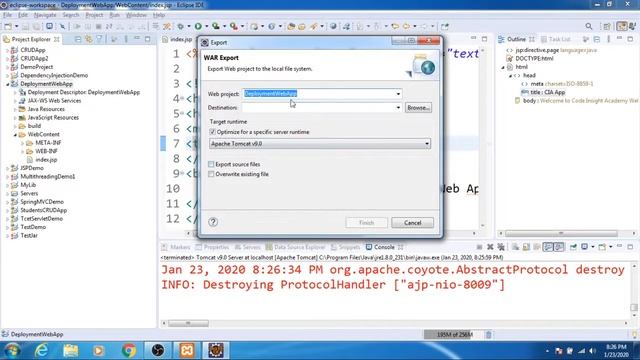
Task: Click the XAMPP taskbar icon
Action: (x=187, y=350)
